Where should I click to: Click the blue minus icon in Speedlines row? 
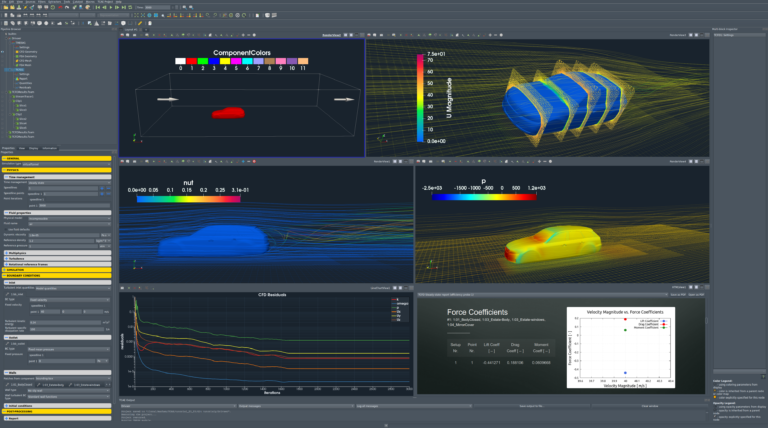(x=108, y=188)
